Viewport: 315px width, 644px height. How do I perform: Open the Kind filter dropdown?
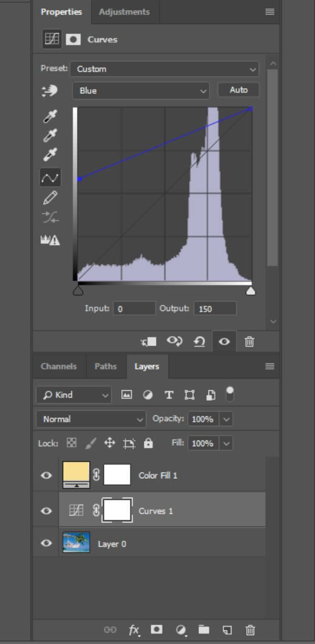click(73, 395)
